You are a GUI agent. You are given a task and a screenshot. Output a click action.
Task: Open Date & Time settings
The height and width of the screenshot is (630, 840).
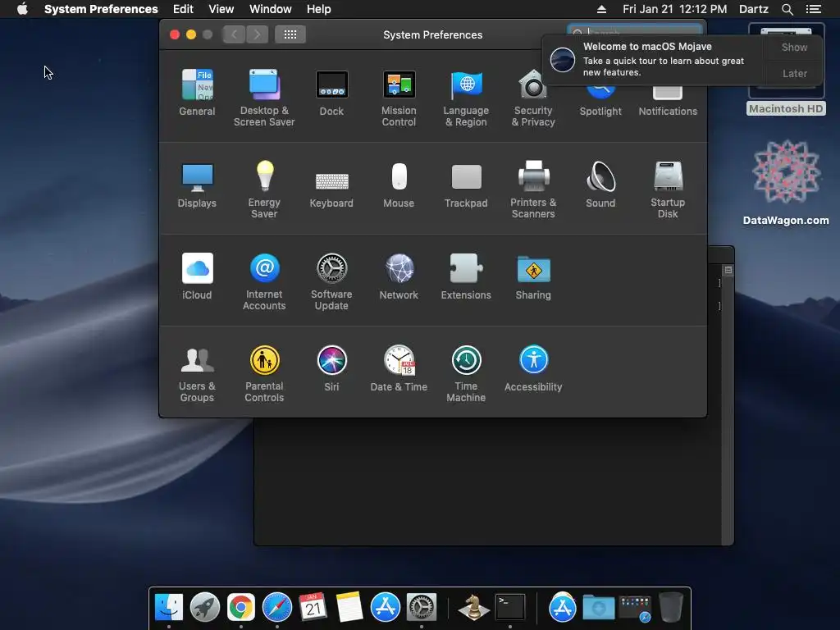tap(399, 368)
